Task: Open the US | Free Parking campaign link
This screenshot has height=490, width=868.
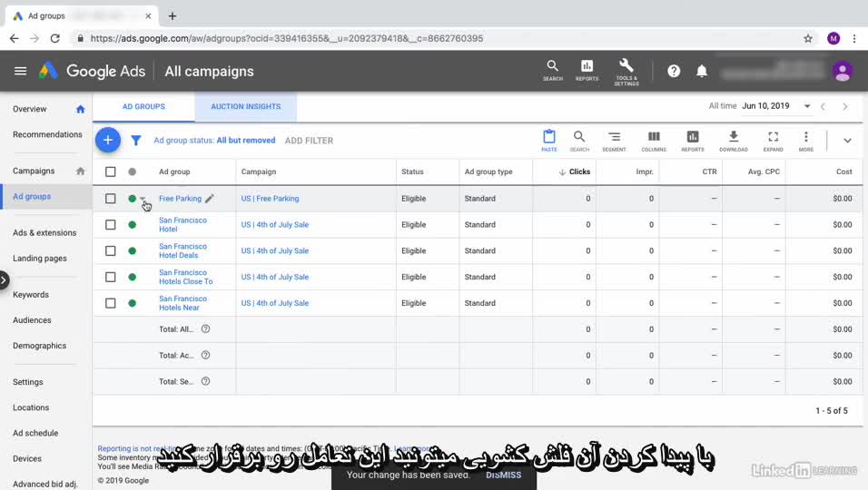Action: (x=270, y=199)
